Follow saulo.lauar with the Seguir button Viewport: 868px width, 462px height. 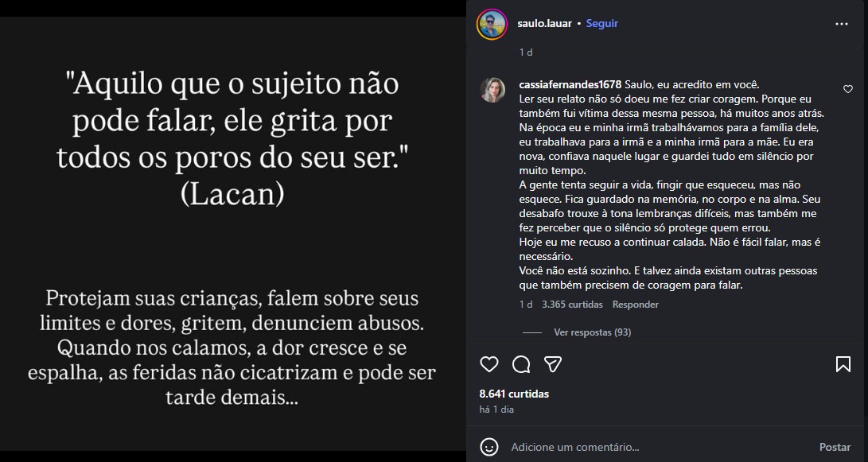pos(601,24)
